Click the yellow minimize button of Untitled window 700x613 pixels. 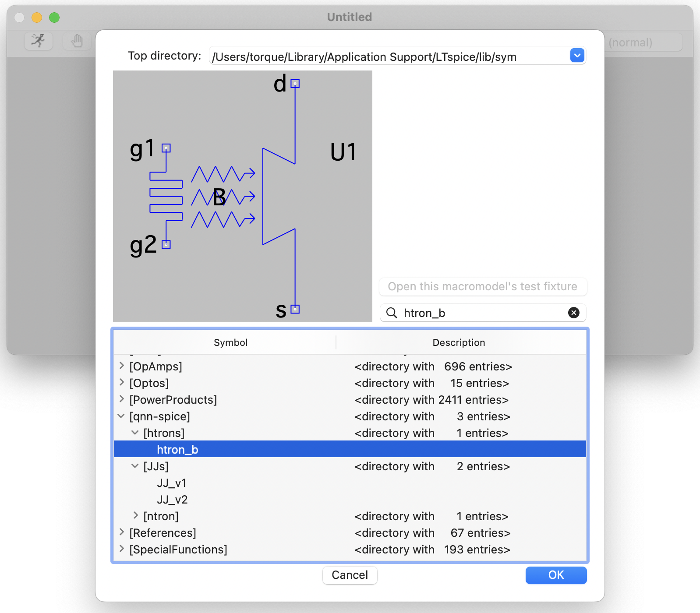[x=37, y=17]
